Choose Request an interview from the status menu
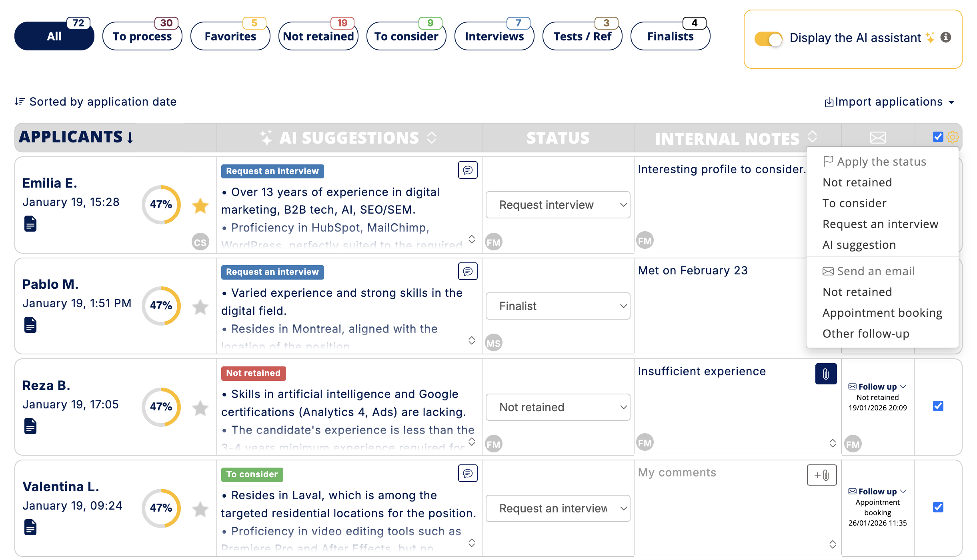The height and width of the screenshot is (560, 977). click(x=881, y=224)
